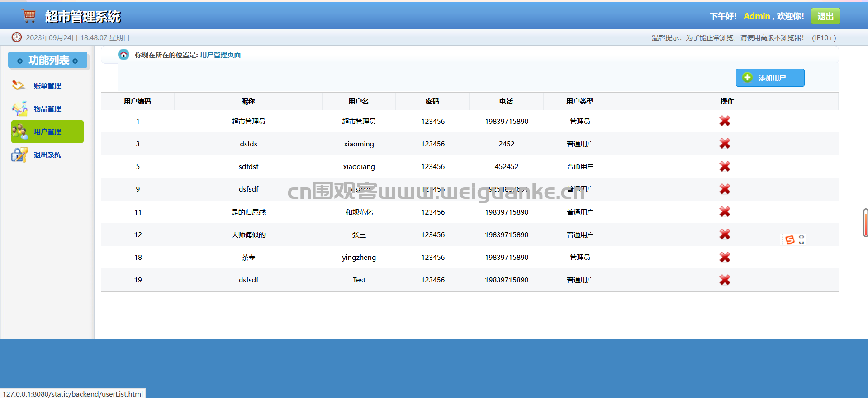The height and width of the screenshot is (398, 868).
Task: Click the 账单管理 sidebar icon
Action: pyautogui.click(x=19, y=85)
